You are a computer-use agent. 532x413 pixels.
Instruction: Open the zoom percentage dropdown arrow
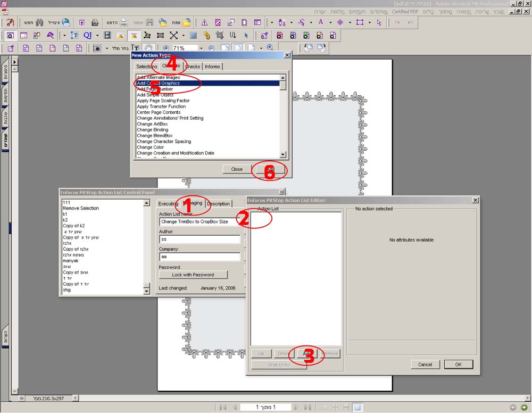pyautogui.click(x=201, y=48)
